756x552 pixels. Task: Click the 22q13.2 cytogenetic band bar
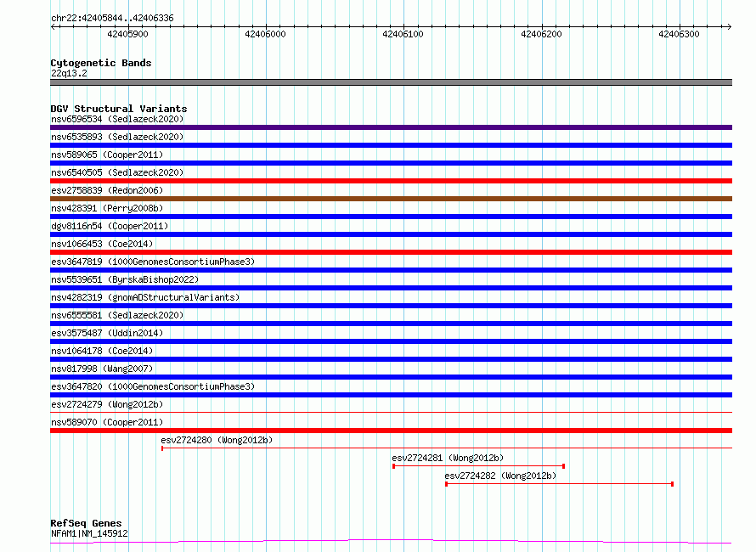[391, 82]
